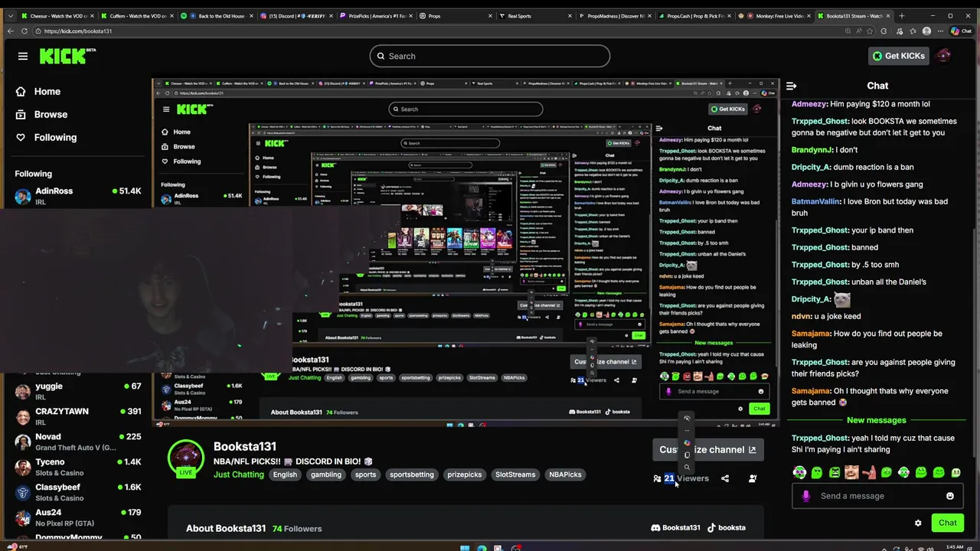The width and height of the screenshot is (980, 551).
Task: Open a new browser tab plus button
Action: (x=901, y=15)
